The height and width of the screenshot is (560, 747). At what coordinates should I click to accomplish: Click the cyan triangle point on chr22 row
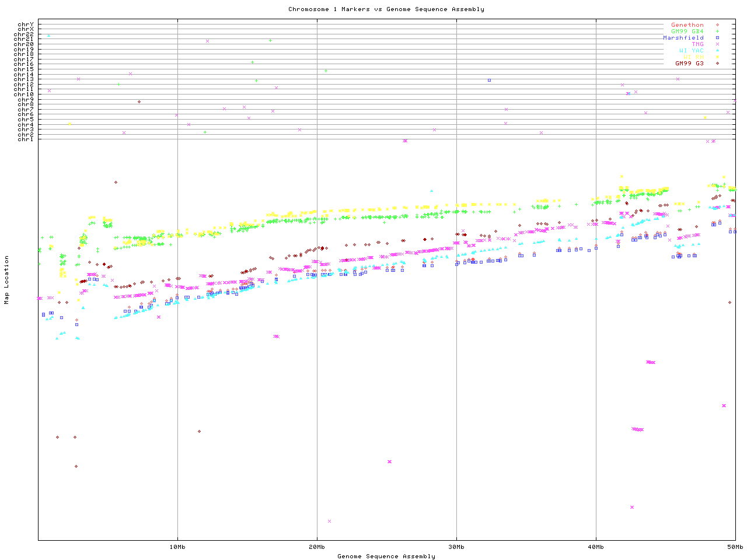tap(48, 36)
